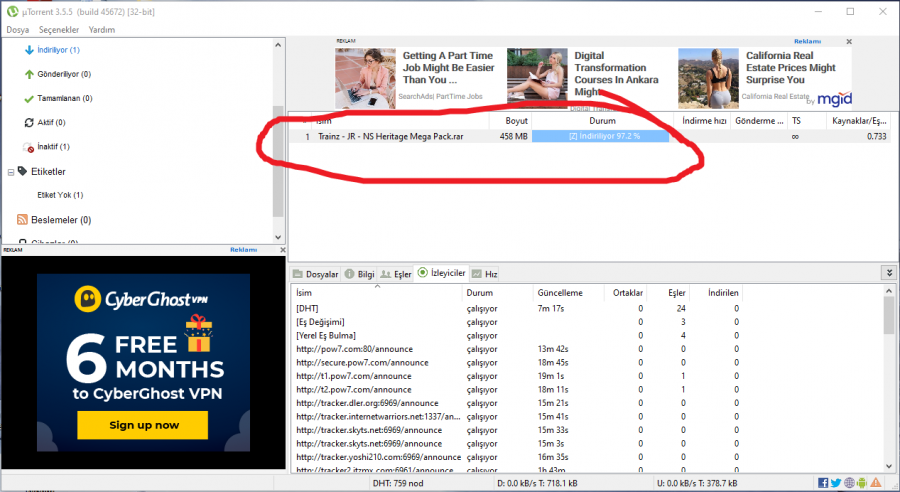Close the top banner ad

click(849, 41)
